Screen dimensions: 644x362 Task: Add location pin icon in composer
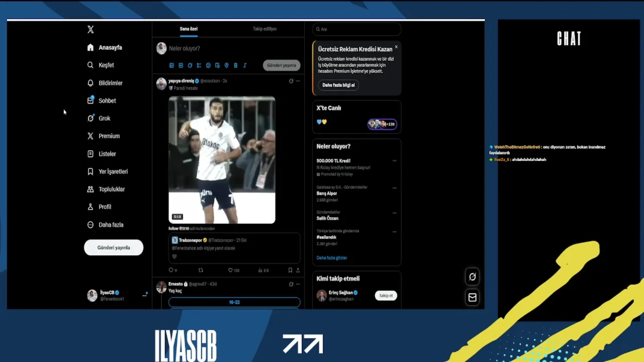(x=226, y=65)
